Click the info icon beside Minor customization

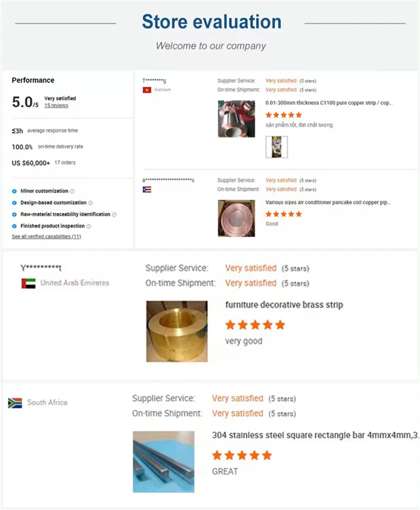pos(72,192)
